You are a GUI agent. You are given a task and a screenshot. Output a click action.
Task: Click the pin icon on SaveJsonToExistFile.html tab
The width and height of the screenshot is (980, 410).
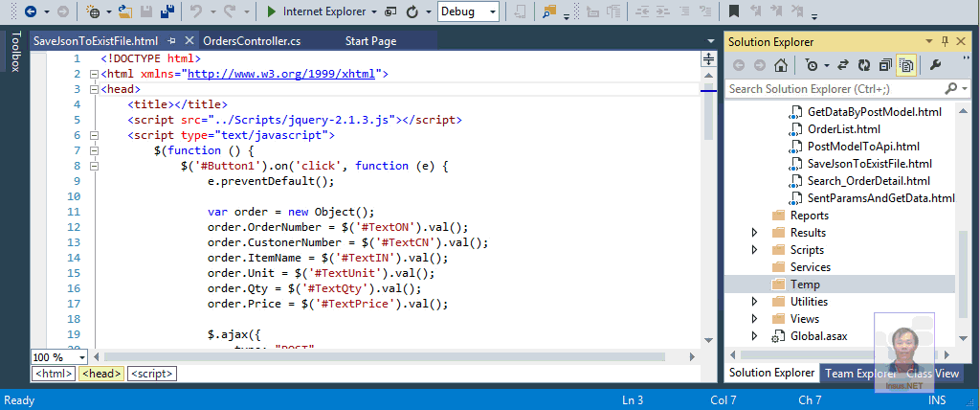(x=172, y=41)
